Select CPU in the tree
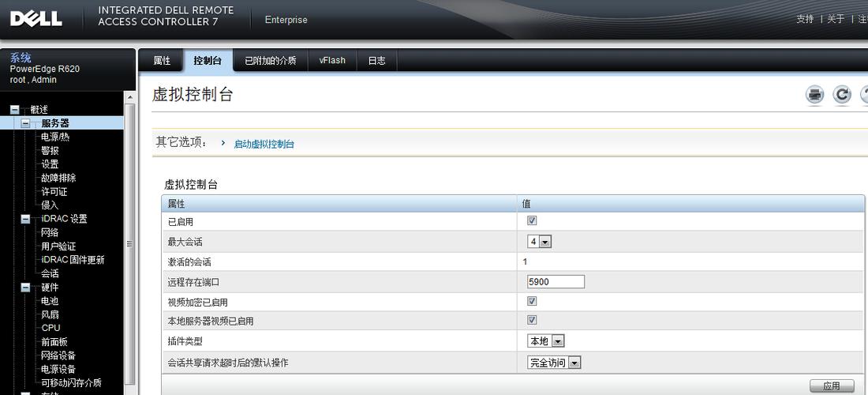The height and width of the screenshot is (395, 868). (x=51, y=328)
